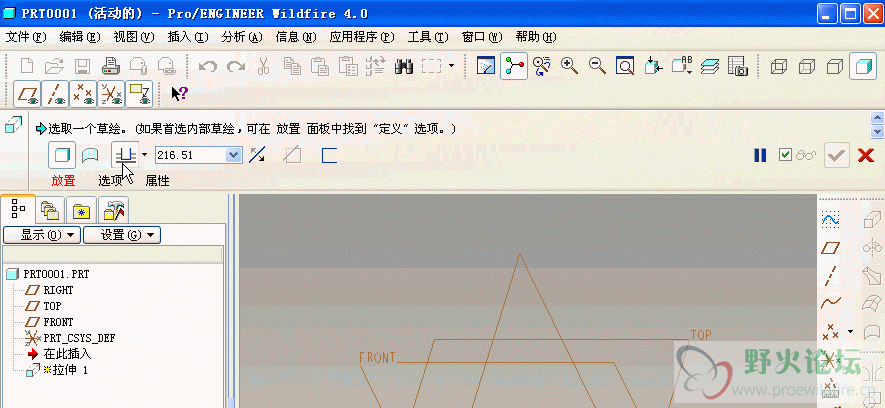Open the saved view list dropdown
Screen dimensions: 885x408
(x=682, y=66)
